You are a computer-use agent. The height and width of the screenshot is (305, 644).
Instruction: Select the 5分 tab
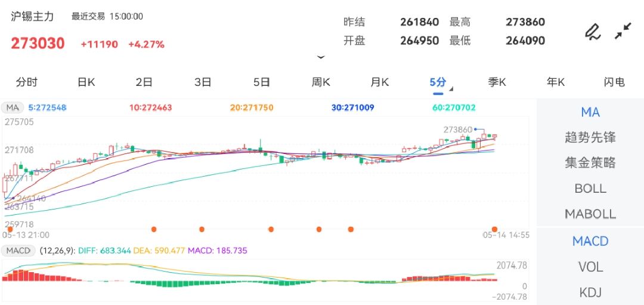coord(438,82)
